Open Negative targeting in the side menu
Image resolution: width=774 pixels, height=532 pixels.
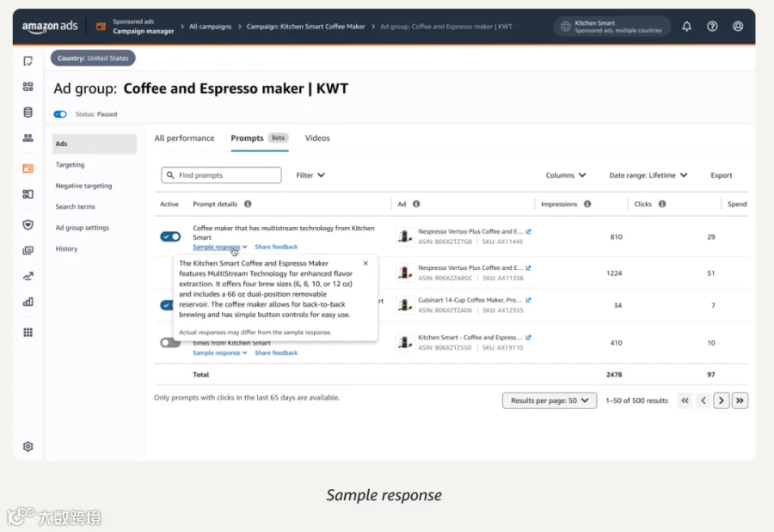coord(84,186)
